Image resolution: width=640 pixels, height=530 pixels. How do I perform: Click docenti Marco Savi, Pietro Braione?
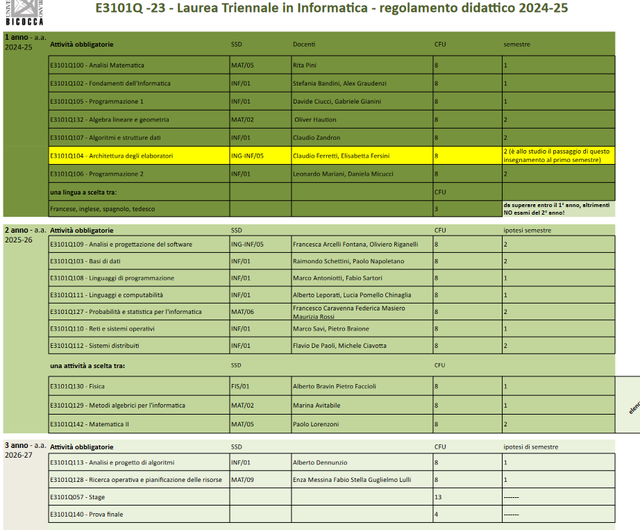click(362, 329)
